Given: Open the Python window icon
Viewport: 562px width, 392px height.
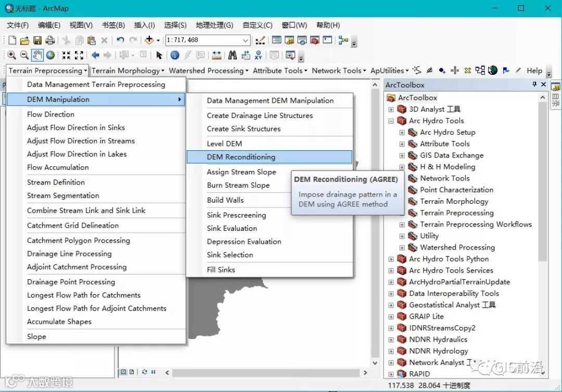Looking at the screenshot, I should click(327, 40).
